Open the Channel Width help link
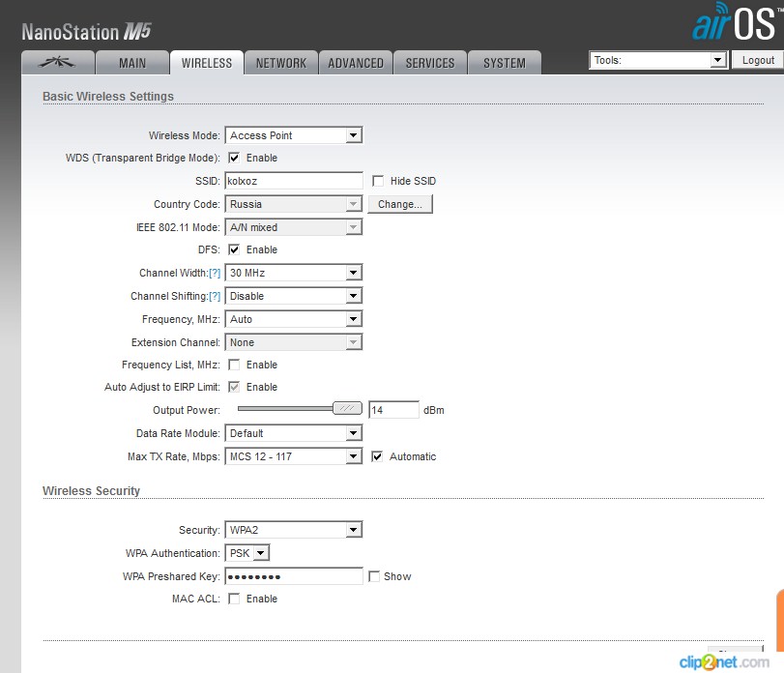This screenshot has height=673, width=784. click(215, 273)
